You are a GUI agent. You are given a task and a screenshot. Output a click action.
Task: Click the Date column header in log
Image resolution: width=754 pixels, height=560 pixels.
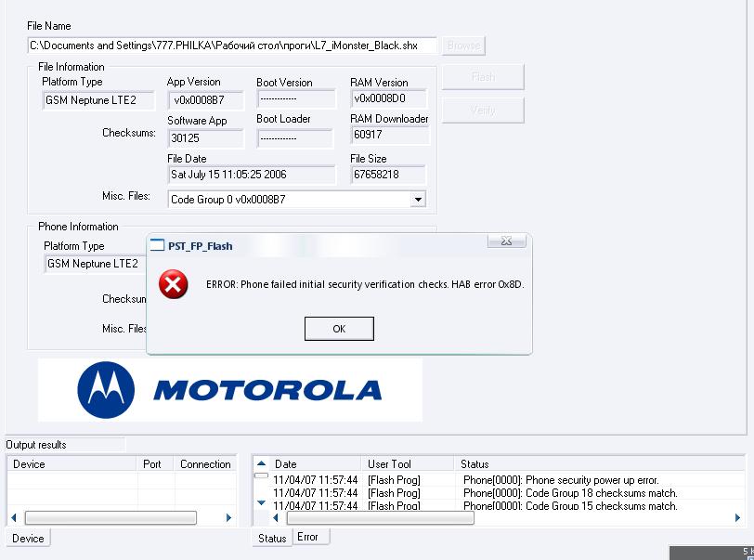[315, 463]
